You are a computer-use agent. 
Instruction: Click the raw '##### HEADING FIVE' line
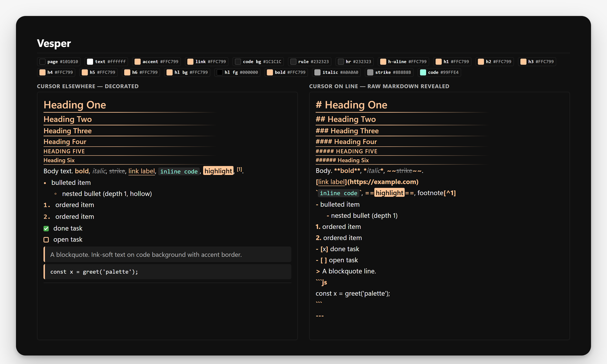pos(346,151)
